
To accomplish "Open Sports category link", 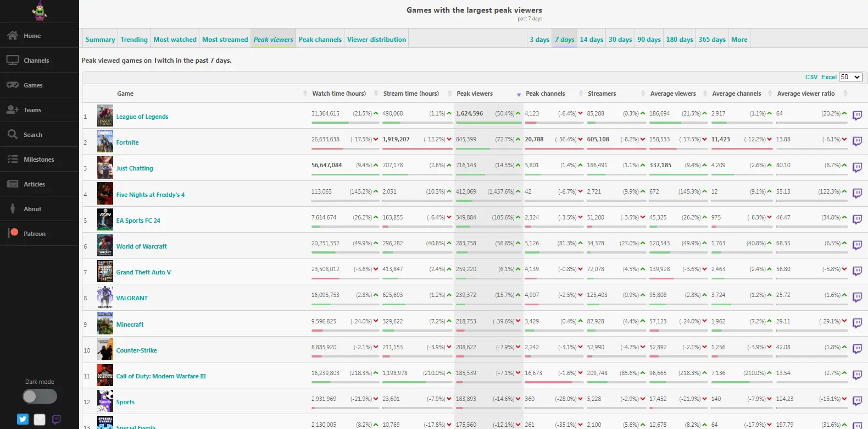I will 125,402.
